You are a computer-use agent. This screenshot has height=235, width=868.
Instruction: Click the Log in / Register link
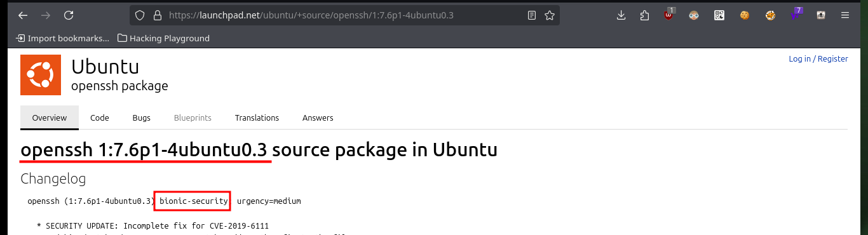[x=818, y=58]
